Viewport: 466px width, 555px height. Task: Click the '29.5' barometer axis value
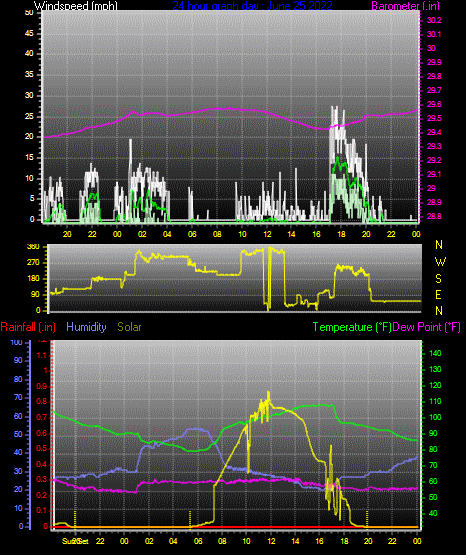click(434, 118)
